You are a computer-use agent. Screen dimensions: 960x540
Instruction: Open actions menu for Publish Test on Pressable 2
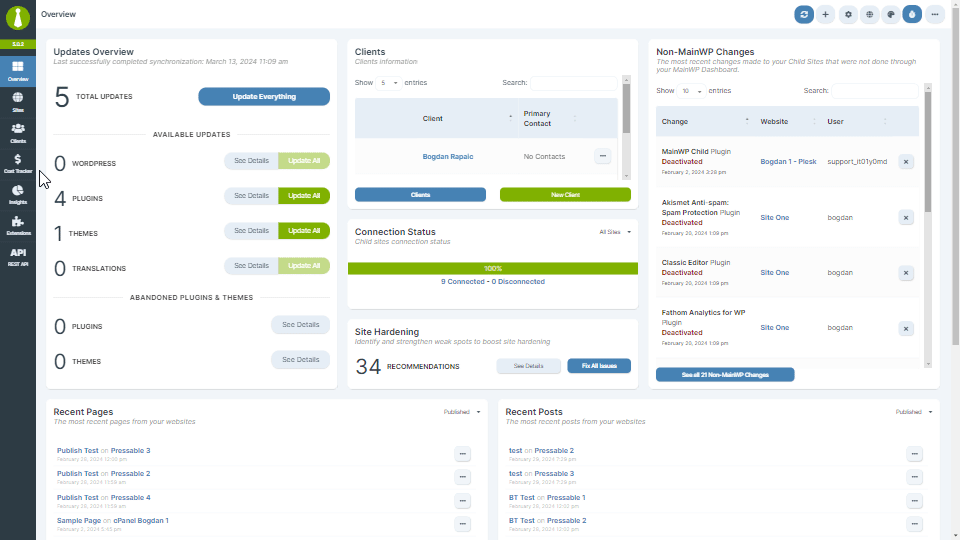point(463,477)
